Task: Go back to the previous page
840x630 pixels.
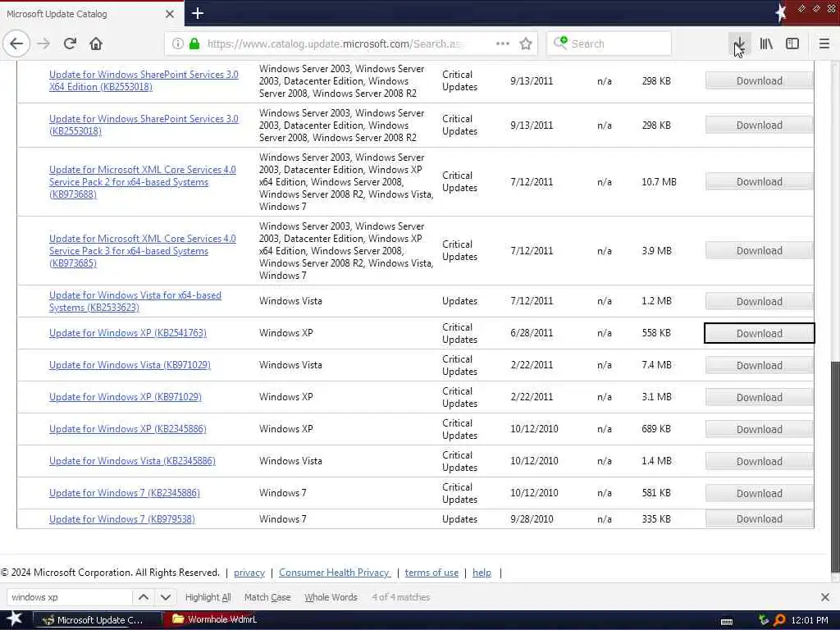Action: point(16,43)
